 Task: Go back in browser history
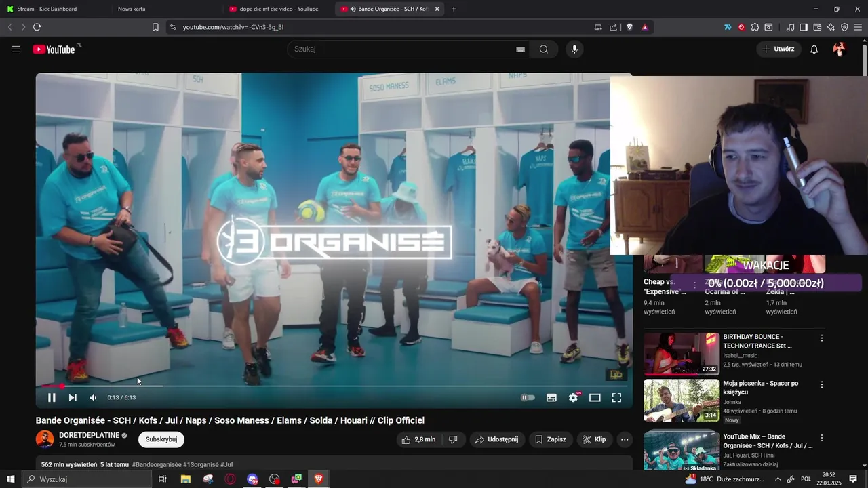click(x=9, y=27)
